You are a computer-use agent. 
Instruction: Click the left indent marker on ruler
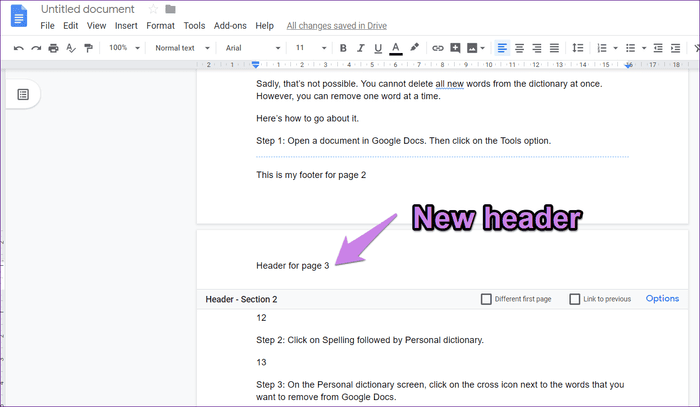tap(255, 65)
